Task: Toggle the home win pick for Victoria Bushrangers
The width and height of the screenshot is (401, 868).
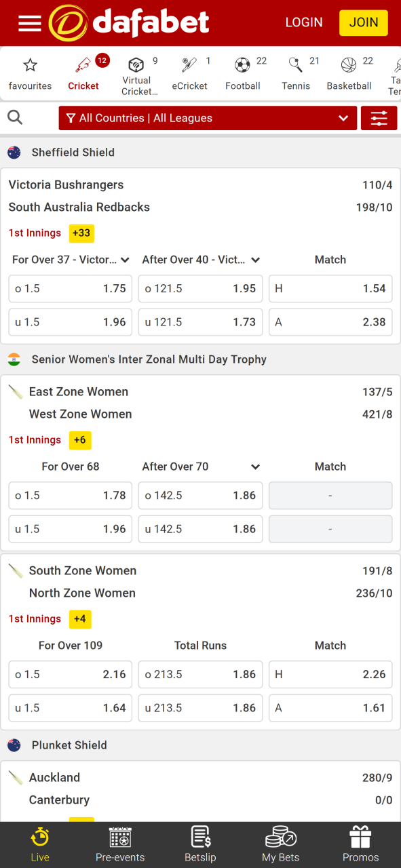Action: 330,288
